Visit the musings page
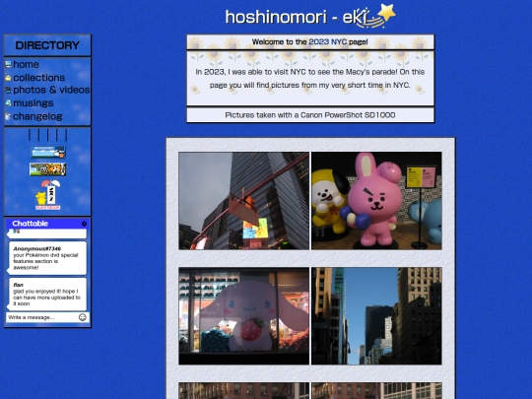 point(33,103)
